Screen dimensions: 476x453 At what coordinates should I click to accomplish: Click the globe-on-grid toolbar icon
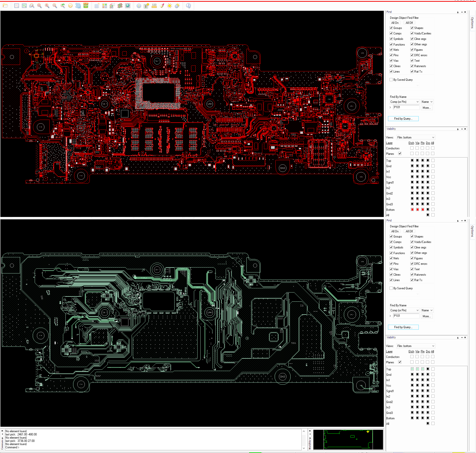click(128, 6)
